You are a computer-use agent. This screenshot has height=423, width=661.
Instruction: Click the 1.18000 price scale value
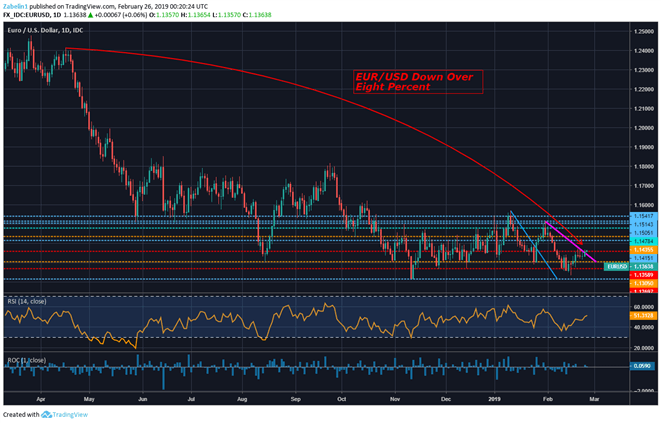tap(644, 167)
